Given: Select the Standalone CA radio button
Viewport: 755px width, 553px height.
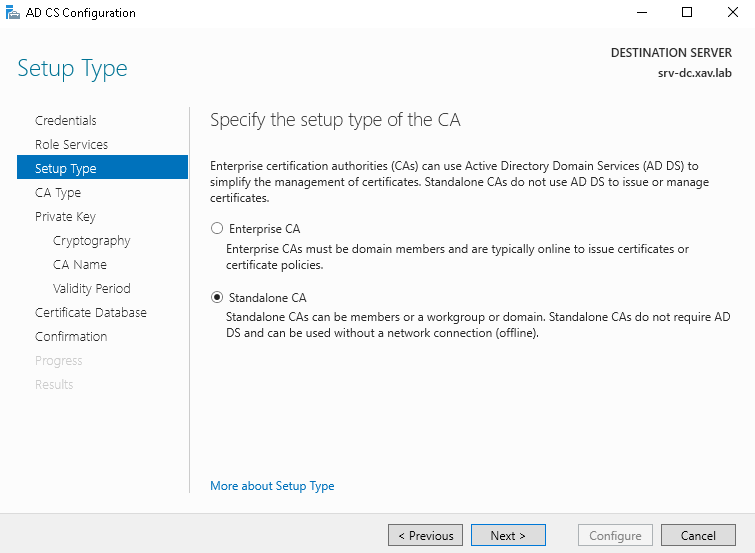Looking at the screenshot, I should point(217,298).
